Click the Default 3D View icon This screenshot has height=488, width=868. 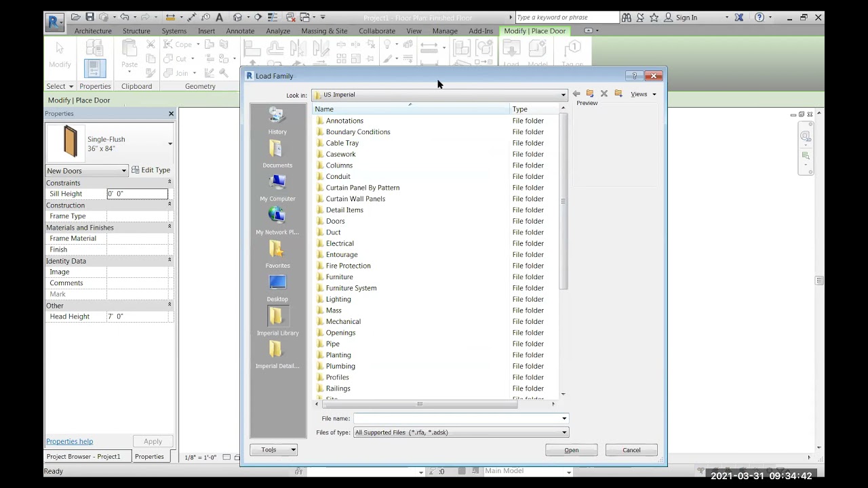click(x=237, y=17)
